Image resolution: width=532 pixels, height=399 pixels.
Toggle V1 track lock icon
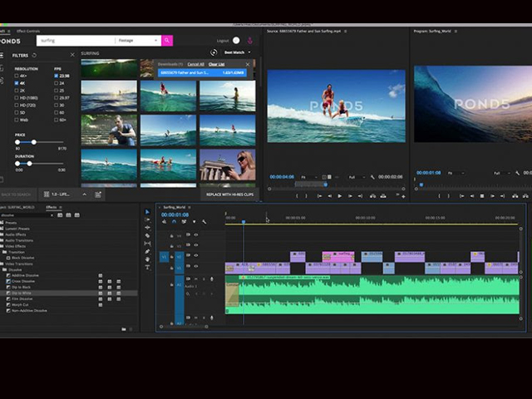pyautogui.click(x=172, y=268)
